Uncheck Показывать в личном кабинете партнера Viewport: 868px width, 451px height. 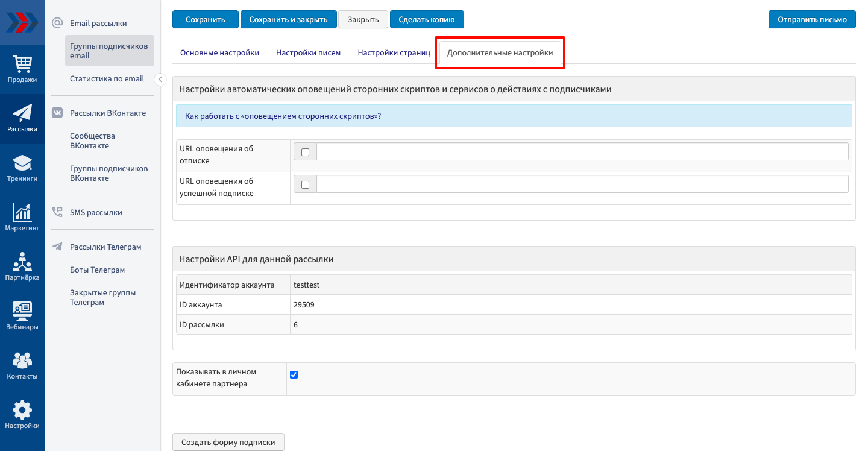(x=294, y=374)
